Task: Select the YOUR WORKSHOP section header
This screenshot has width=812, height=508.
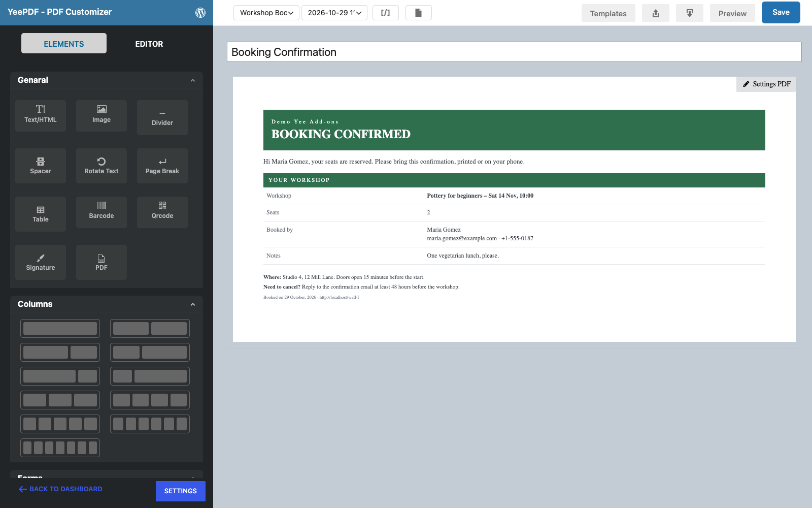Action: pos(514,180)
